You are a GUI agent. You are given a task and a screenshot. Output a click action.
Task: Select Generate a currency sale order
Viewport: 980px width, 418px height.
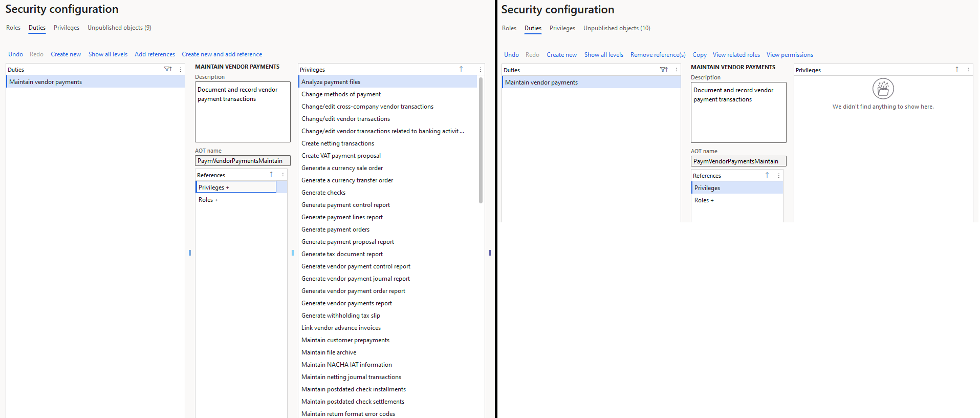[x=387, y=168]
